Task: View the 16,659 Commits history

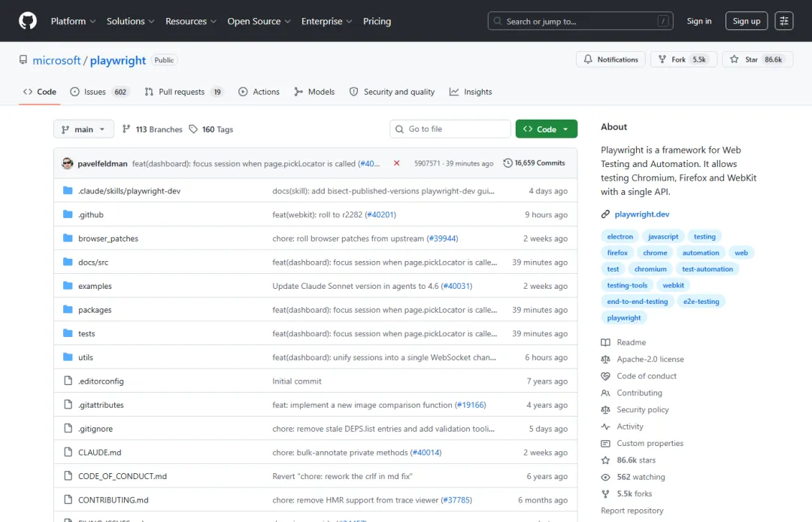Action: pyautogui.click(x=534, y=163)
